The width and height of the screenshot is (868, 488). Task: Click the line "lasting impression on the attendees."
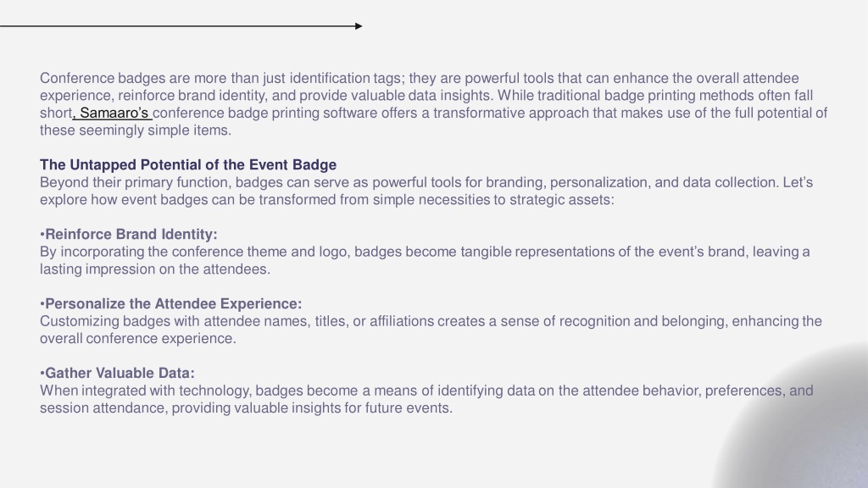155,269
